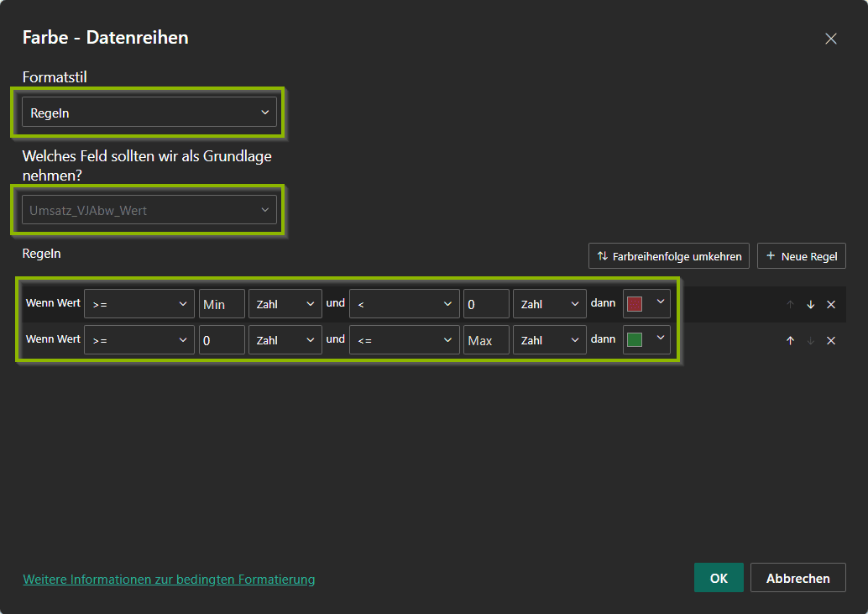Viewport: 868px width, 614px height.
Task: Confirm the dialog with OK
Action: (x=719, y=578)
